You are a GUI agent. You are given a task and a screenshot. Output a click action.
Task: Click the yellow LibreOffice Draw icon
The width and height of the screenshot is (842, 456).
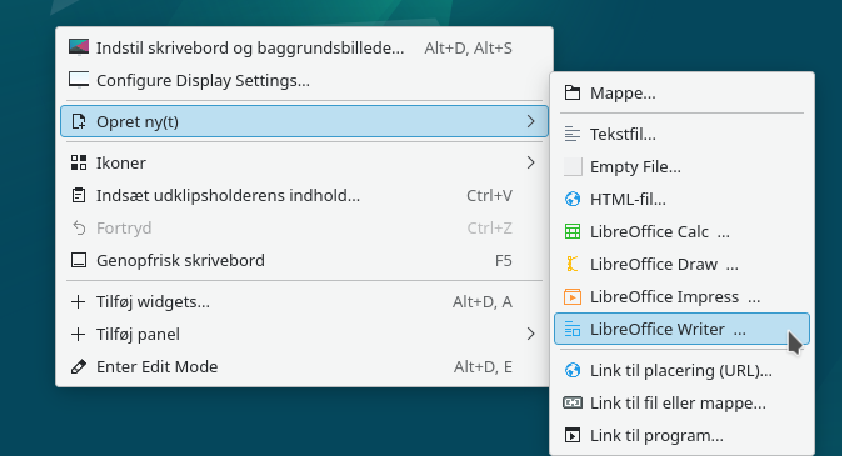point(572,264)
